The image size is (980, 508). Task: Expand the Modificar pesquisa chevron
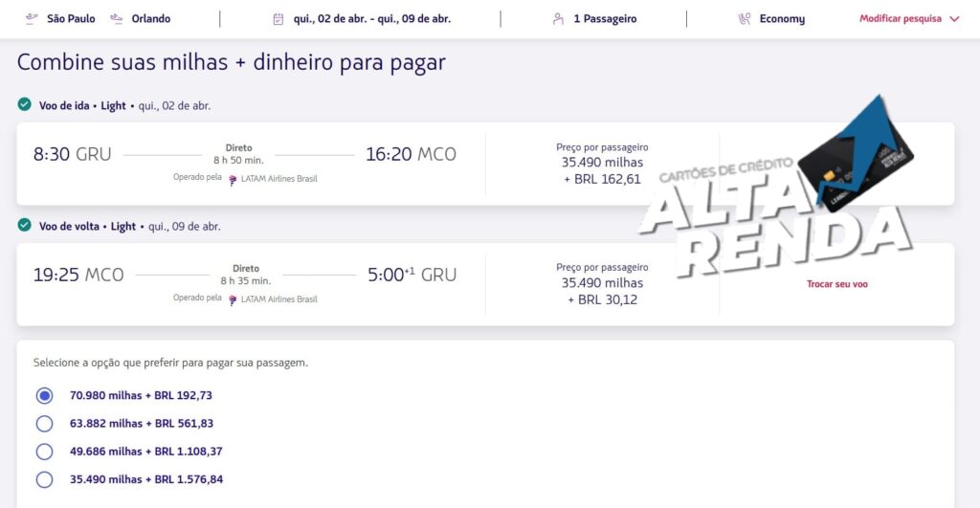pyautogui.click(x=954, y=19)
